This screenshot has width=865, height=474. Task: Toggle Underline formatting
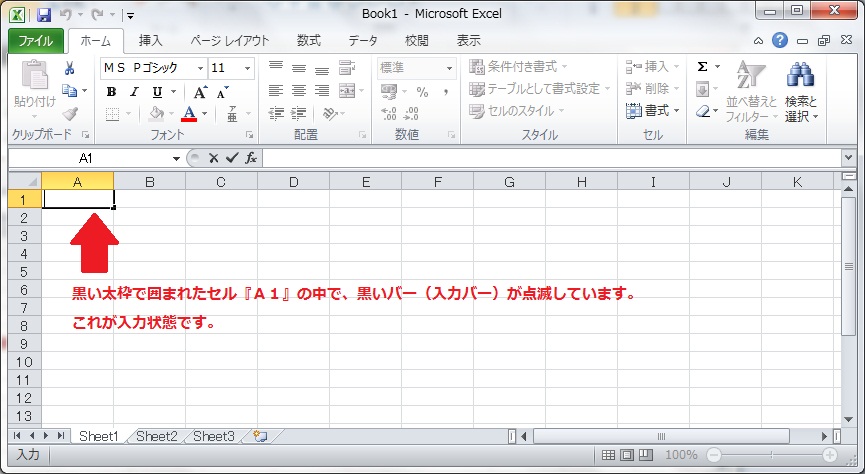[157, 92]
